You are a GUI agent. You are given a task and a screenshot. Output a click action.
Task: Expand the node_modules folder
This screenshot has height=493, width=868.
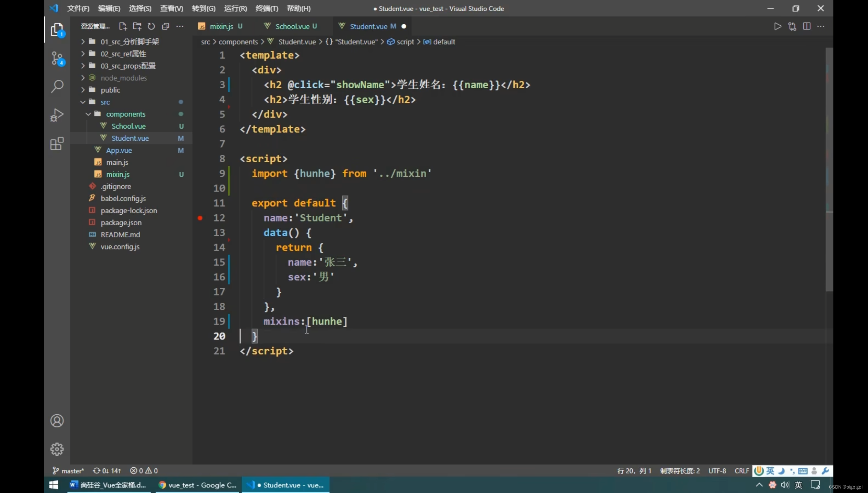(x=124, y=78)
